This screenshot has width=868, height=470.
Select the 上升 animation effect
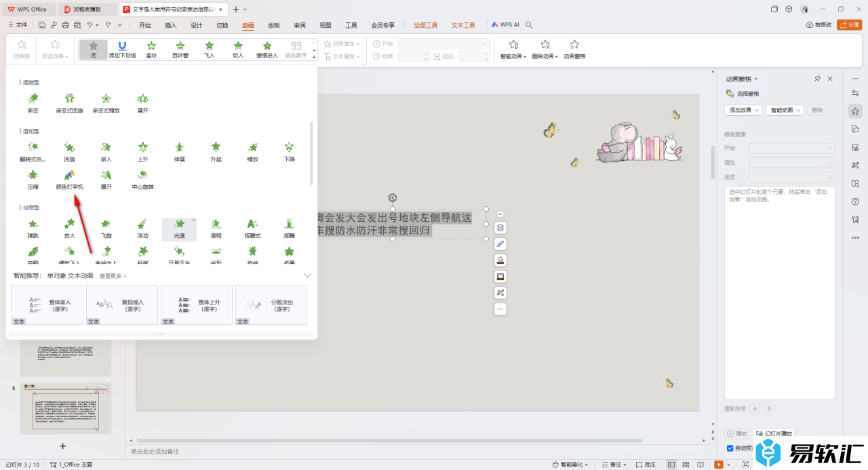tap(143, 152)
